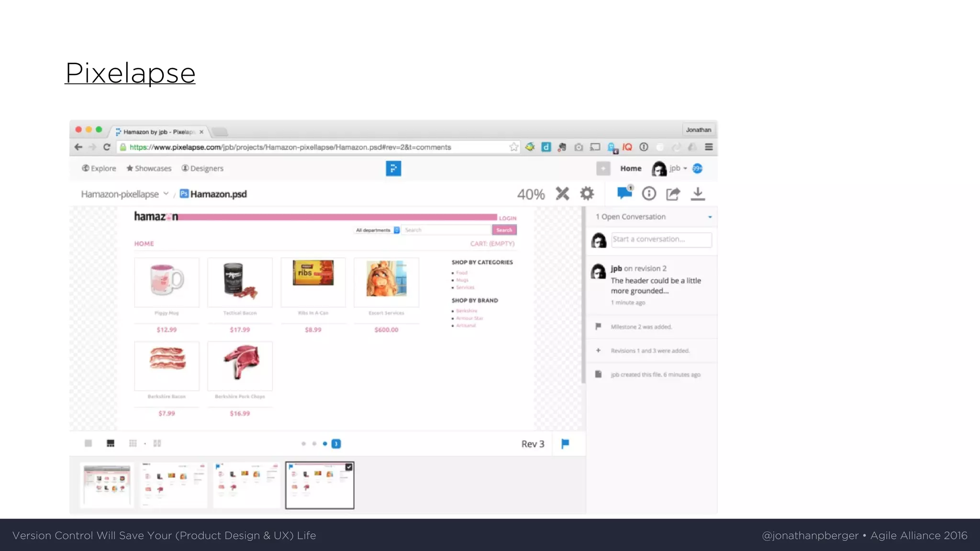The image size is (980, 551).
Task: Open the settings gear in file toolbar
Action: coord(587,194)
